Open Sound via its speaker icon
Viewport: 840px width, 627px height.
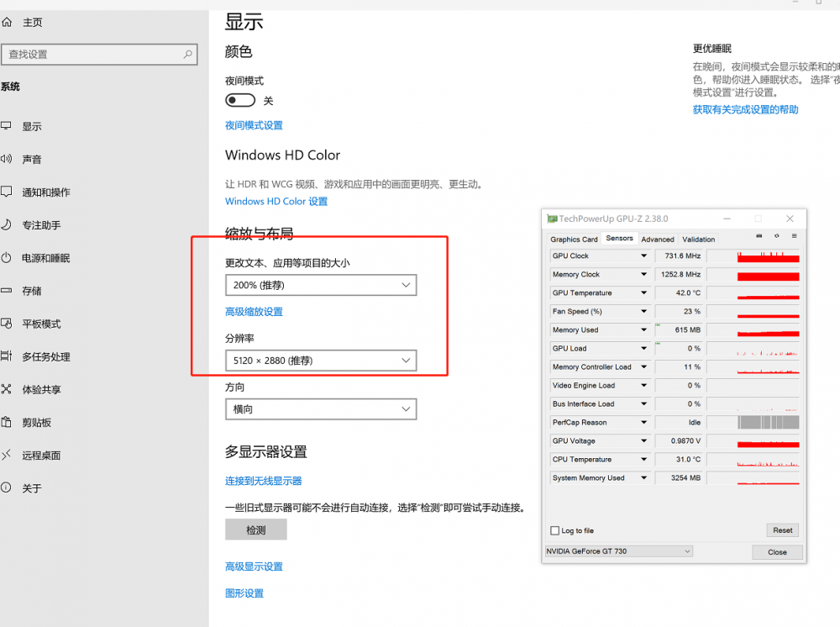point(7,159)
